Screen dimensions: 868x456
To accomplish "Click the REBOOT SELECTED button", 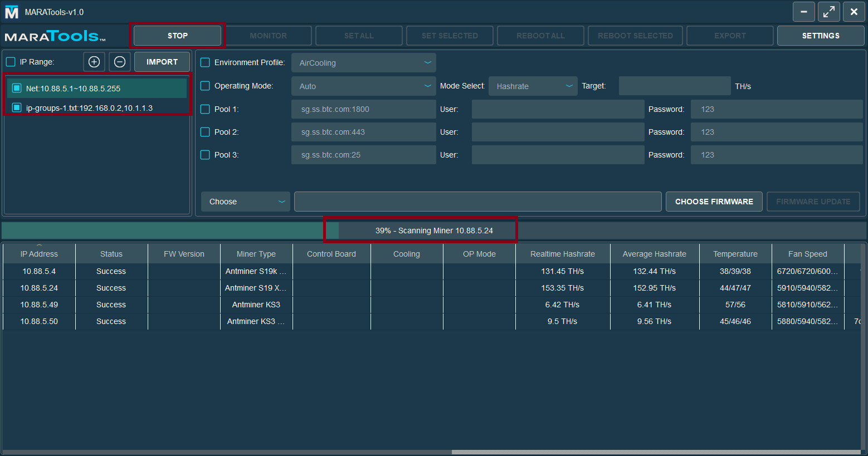I will click(635, 36).
